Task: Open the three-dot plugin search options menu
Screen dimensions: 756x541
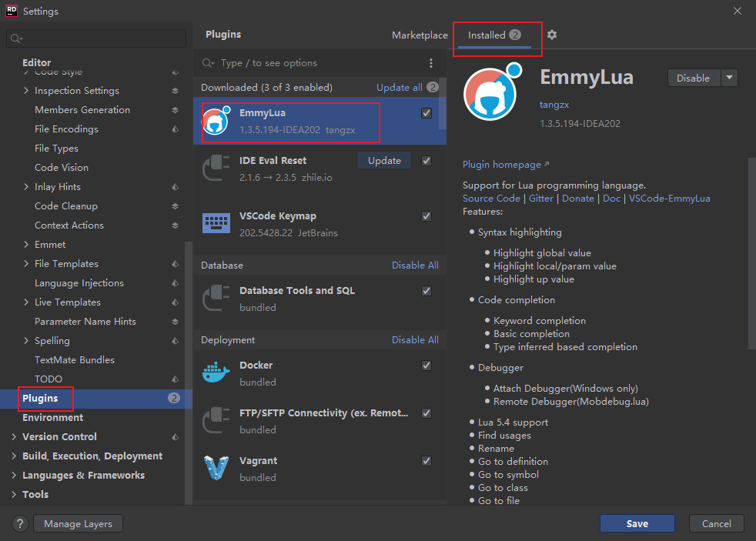Action: click(x=431, y=63)
